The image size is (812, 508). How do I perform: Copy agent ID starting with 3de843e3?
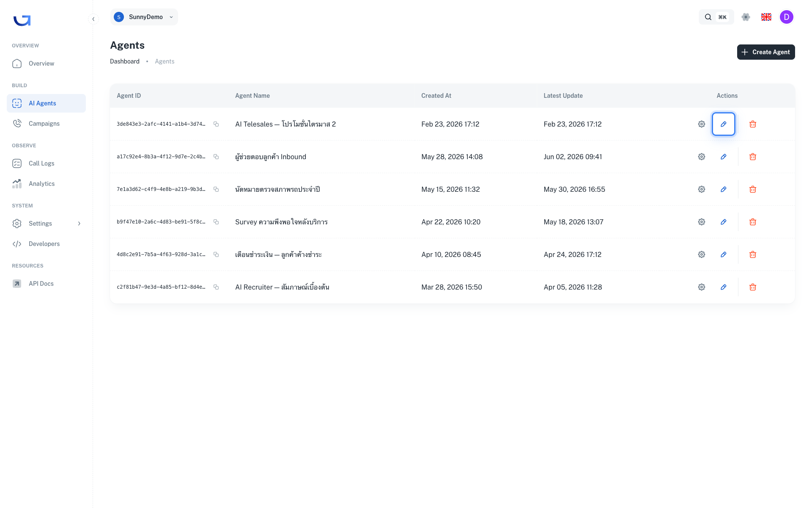coord(216,124)
